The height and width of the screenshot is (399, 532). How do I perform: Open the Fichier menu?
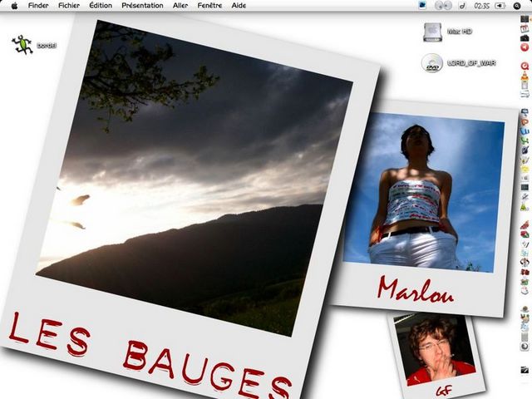[x=69, y=5]
